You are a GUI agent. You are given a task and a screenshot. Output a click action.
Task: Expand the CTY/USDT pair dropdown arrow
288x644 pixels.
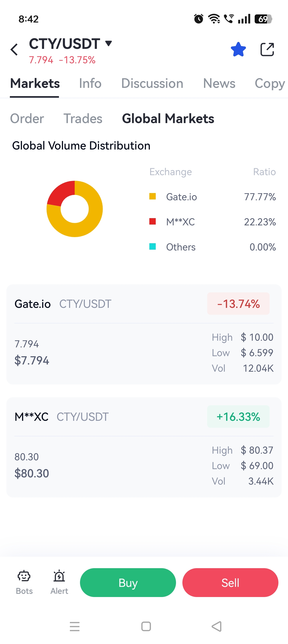pos(108,43)
